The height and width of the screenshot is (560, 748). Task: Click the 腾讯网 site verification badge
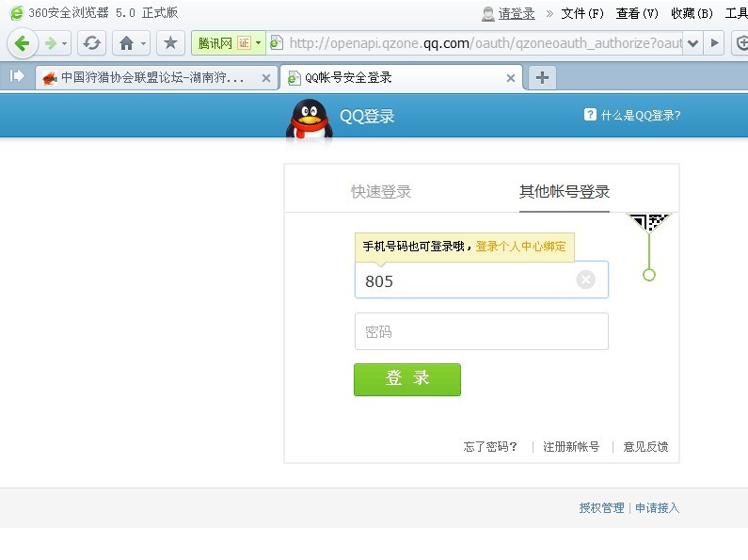[224, 43]
